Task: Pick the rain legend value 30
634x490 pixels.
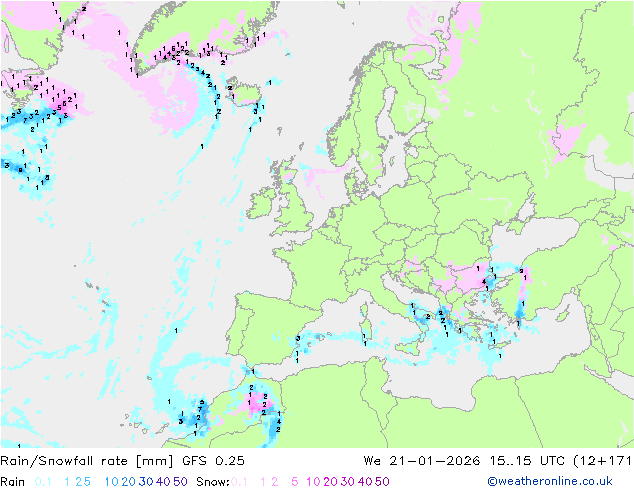Action: (146, 482)
